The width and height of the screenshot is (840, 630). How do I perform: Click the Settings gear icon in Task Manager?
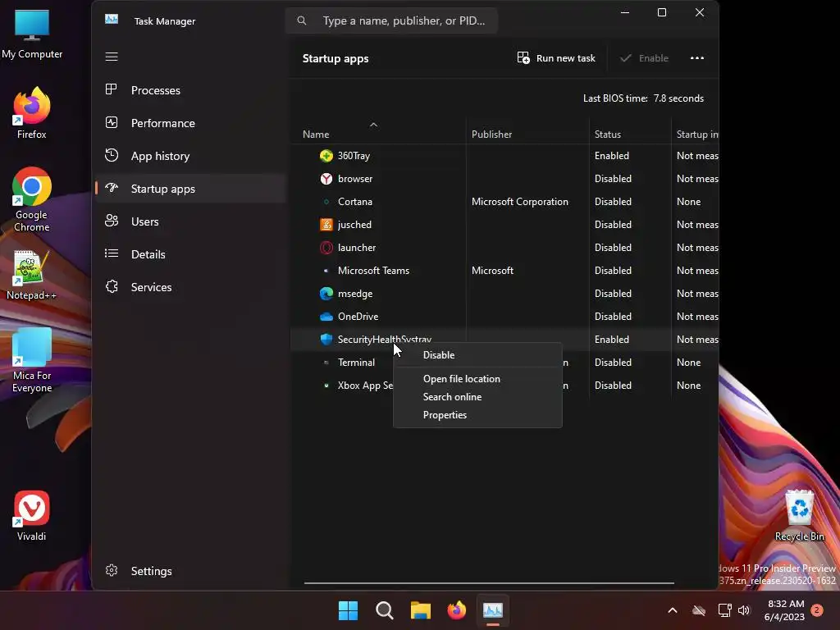tap(112, 571)
